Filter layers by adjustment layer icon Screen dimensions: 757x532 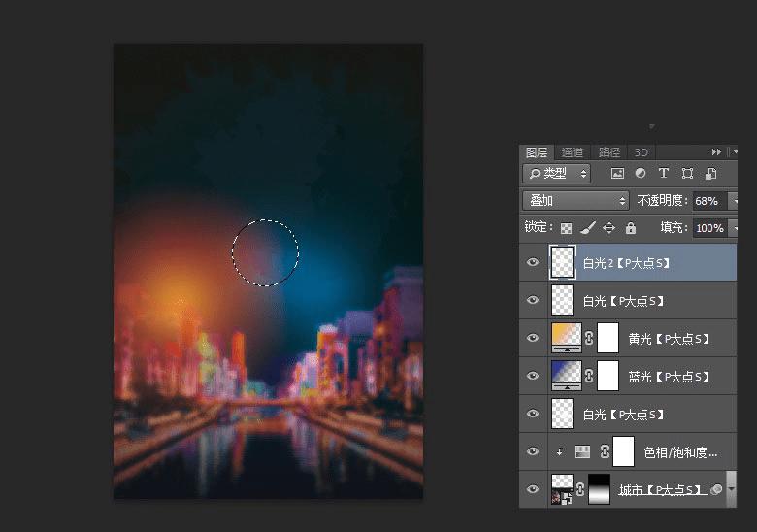pyautogui.click(x=641, y=173)
